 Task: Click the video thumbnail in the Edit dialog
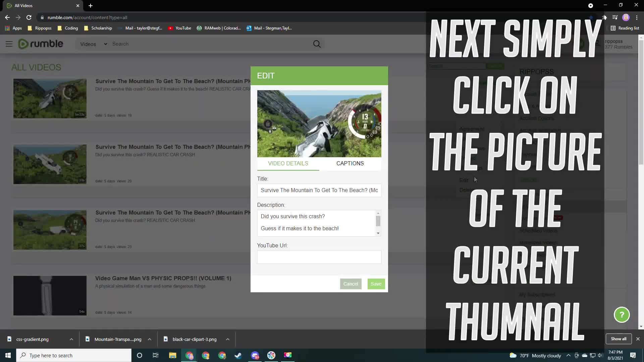coord(319,123)
